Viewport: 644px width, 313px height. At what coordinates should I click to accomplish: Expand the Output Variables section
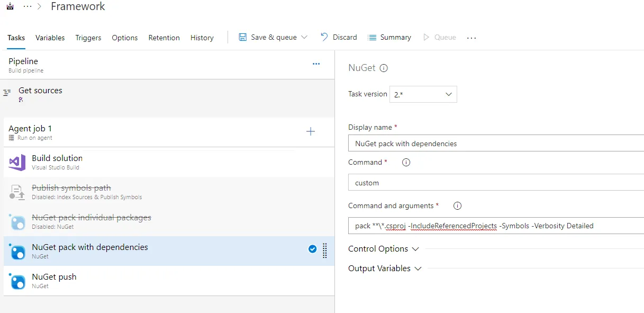[385, 269]
